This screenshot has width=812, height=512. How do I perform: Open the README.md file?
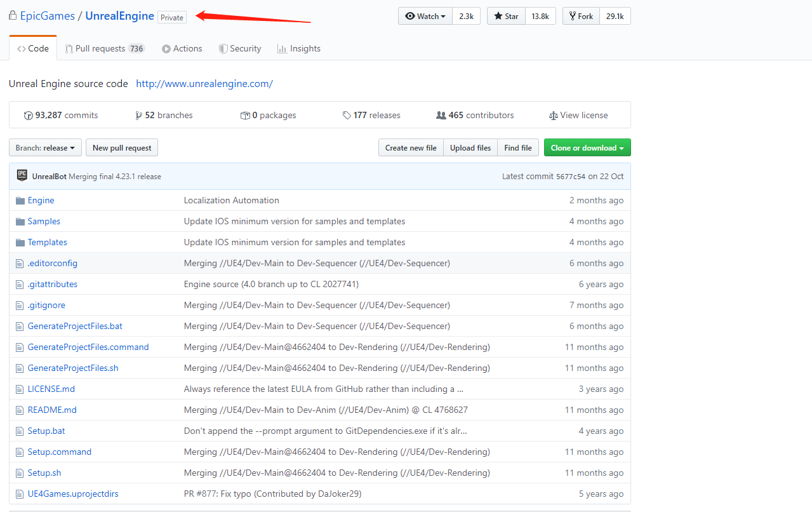[x=52, y=410]
